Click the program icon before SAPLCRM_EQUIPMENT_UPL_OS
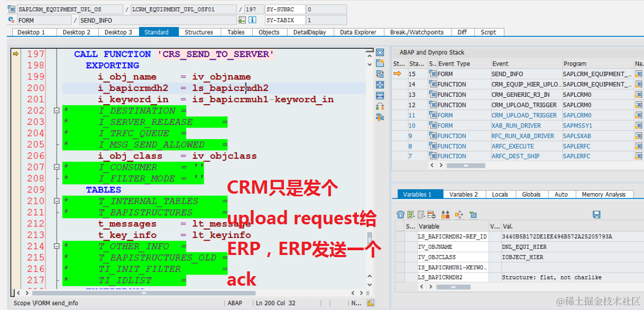Screen dimensions: 644x310 (x=12, y=9)
